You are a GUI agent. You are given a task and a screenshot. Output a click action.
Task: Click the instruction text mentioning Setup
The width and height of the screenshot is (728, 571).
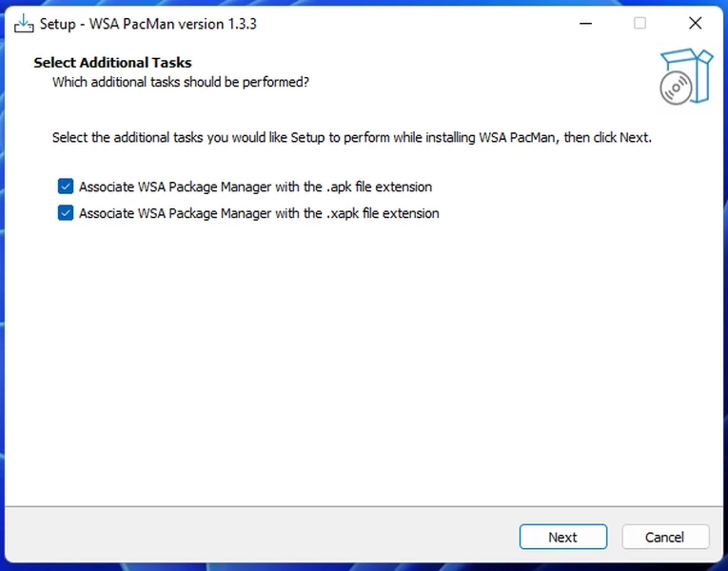(x=352, y=138)
